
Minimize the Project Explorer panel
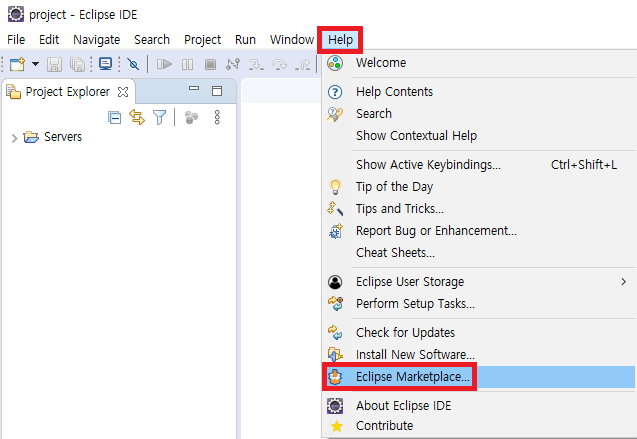(x=194, y=88)
